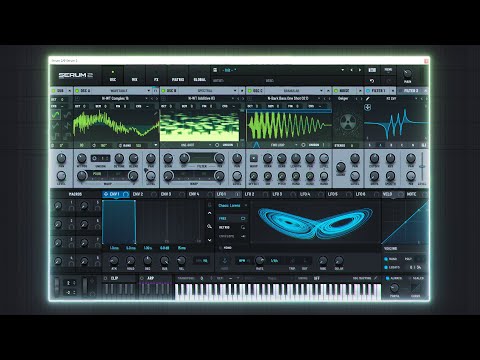480x360 pixels.
Task: Select the sine waveform shape in Sub
Action: 56,115
